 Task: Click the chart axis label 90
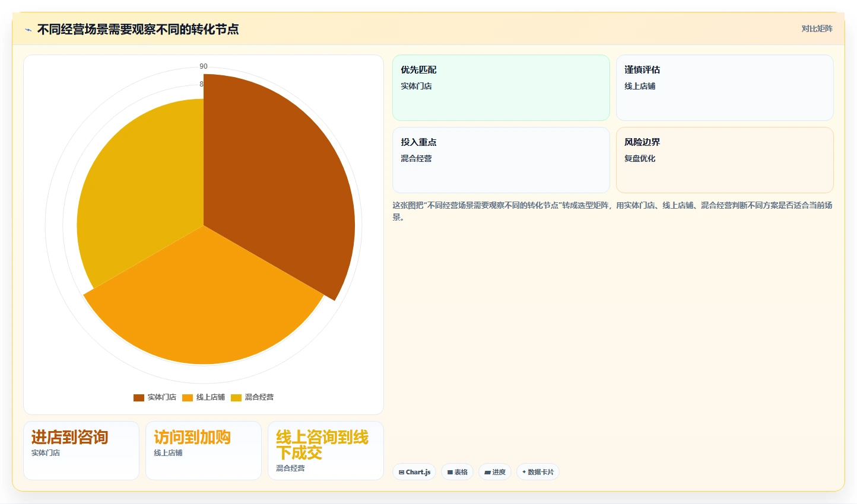pos(204,66)
